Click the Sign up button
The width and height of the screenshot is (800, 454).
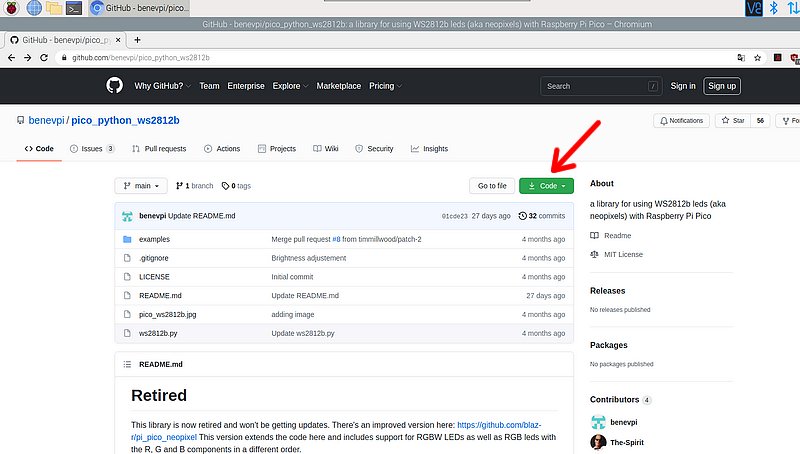click(x=722, y=86)
